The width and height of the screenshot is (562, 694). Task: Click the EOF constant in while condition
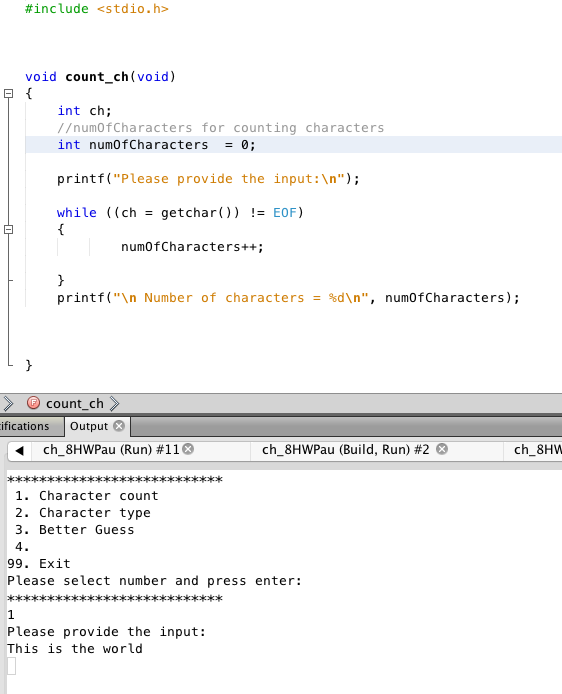(285, 213)
